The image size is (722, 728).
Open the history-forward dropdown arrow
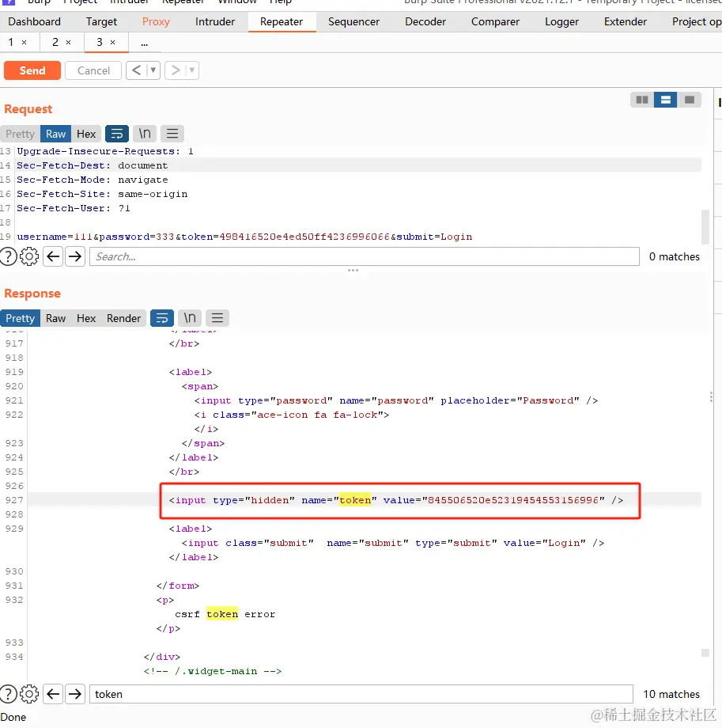click(x=192, y=70)
